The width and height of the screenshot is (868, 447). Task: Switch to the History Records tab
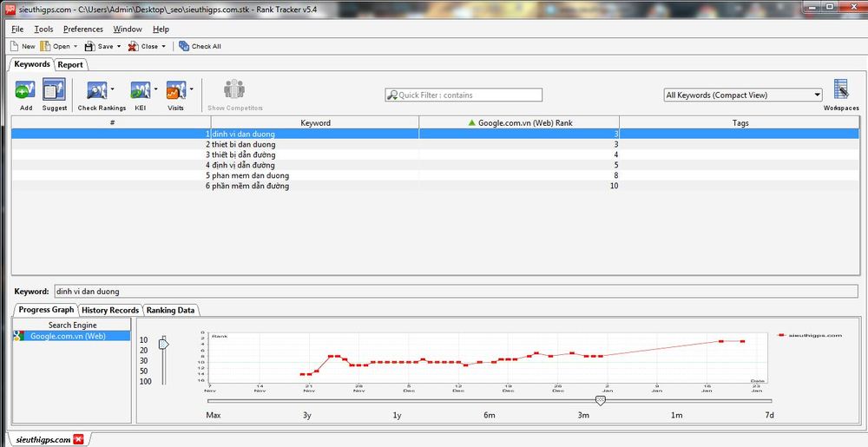click(110, 311)
